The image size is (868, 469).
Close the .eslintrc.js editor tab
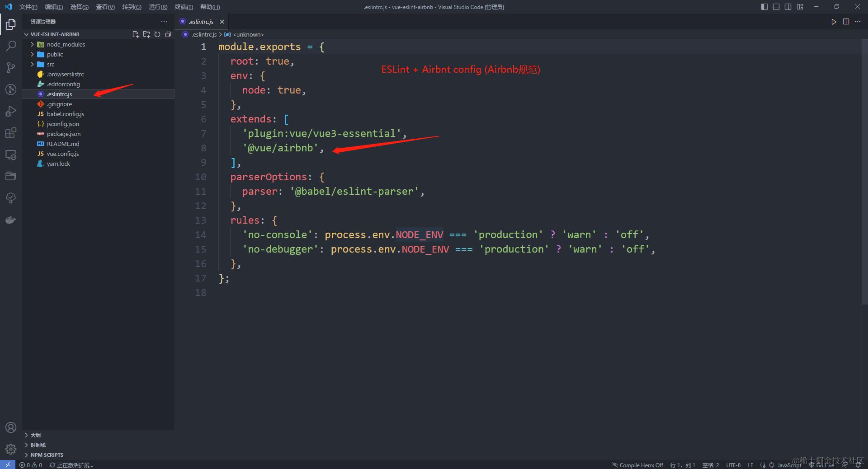coord(222,22)
